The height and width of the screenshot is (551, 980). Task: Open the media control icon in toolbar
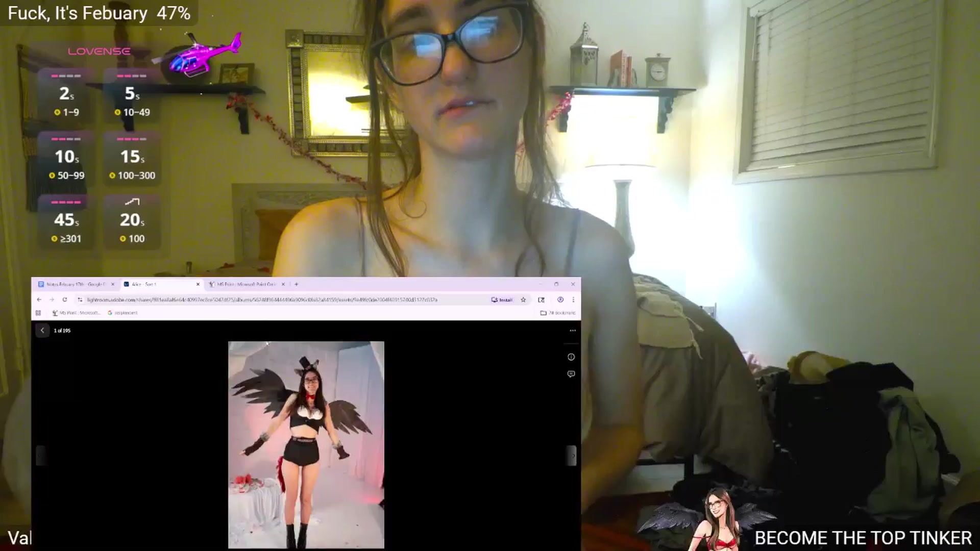point(542,300)
